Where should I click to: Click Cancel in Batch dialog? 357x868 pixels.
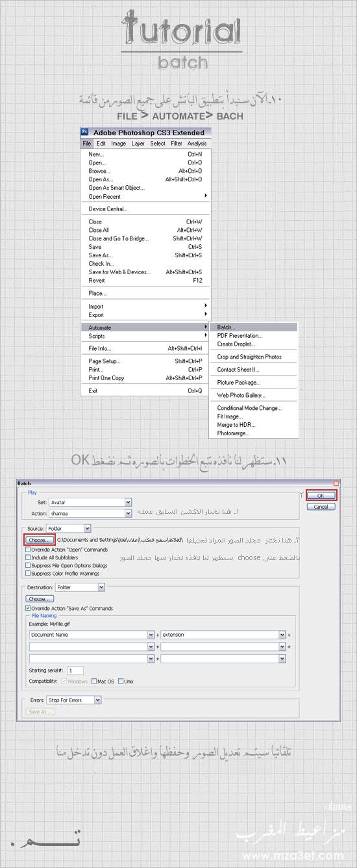click(322, 507)
